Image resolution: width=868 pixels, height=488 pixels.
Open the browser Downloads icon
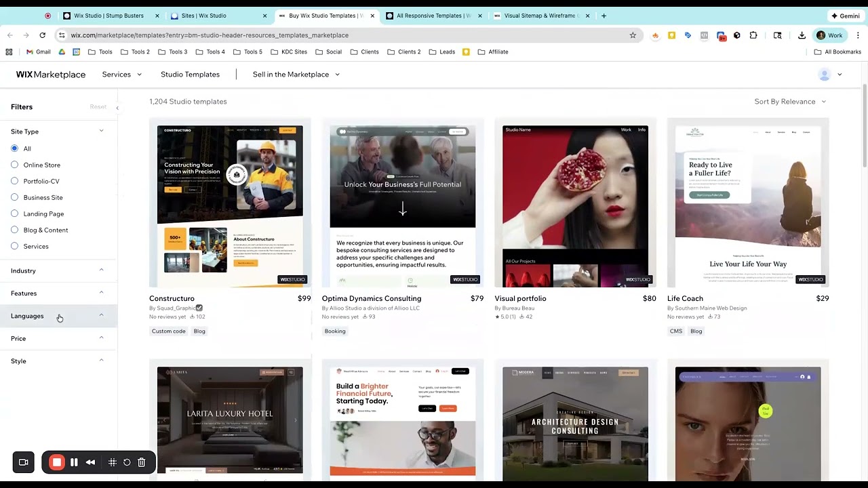(x=802, y=35)
